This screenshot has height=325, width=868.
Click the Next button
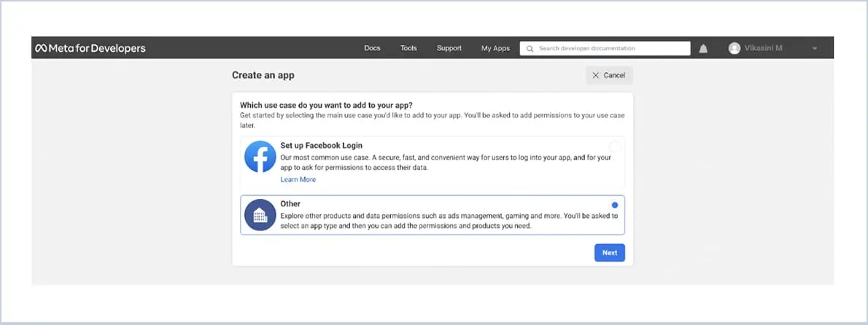click(x=610, y=253)
